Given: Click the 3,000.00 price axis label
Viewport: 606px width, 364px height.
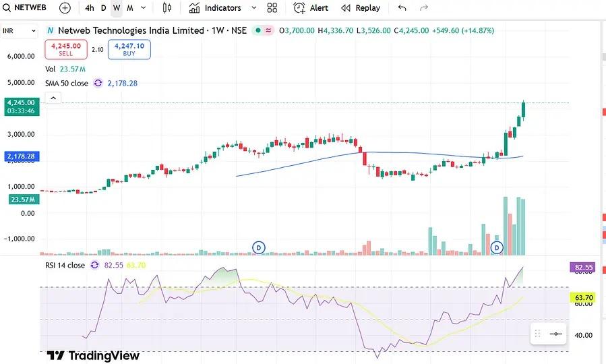Looking at the screenshot, I should 21,134.
